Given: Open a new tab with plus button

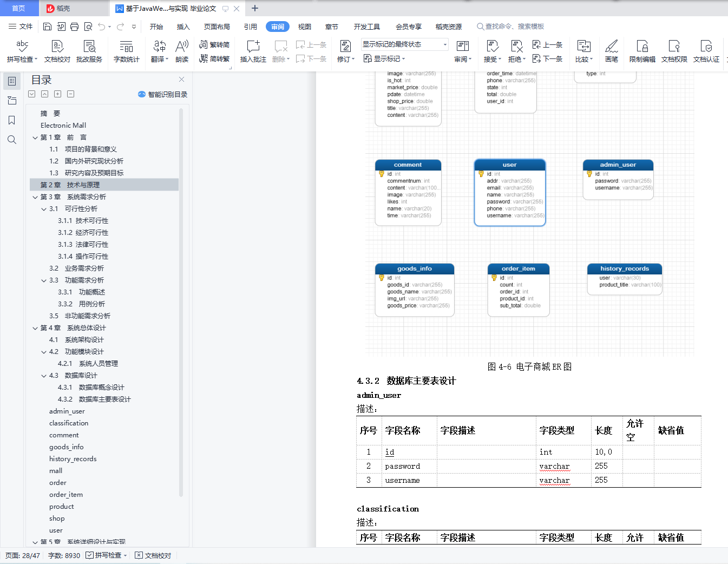Looking at the screenshot, I should (x=255, y=8).
